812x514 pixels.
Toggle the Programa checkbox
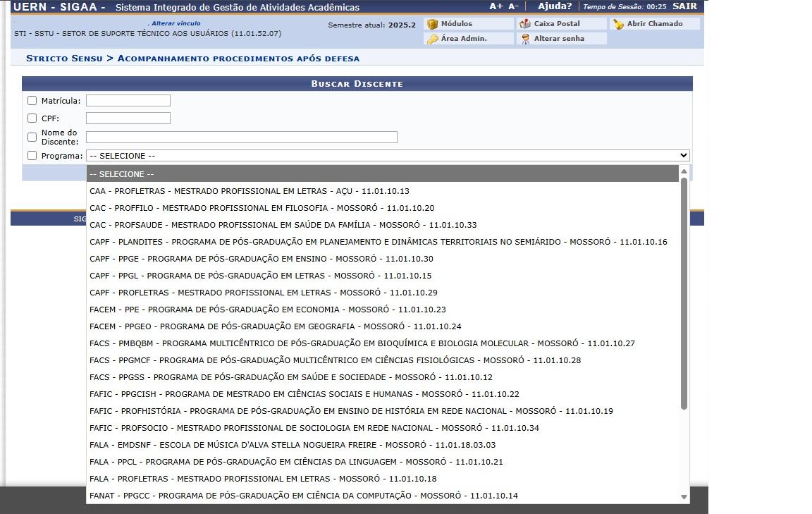pyautogui.click(x=32, y=156)
